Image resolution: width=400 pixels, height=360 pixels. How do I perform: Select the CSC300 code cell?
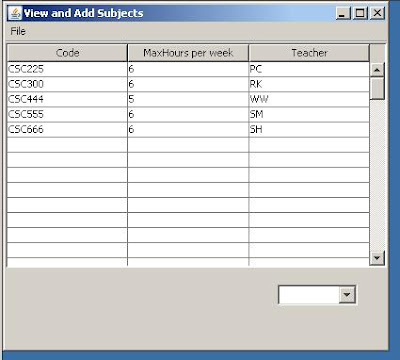[67, 84]
